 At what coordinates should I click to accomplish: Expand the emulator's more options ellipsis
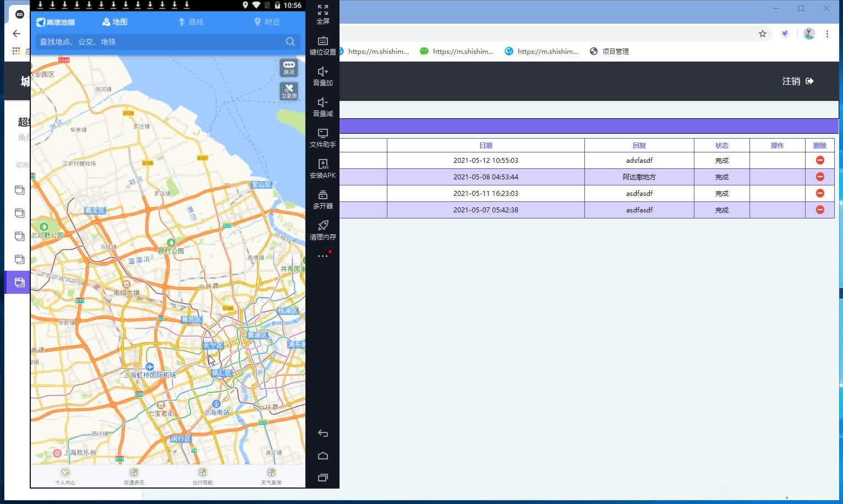(x=323, y=256)
